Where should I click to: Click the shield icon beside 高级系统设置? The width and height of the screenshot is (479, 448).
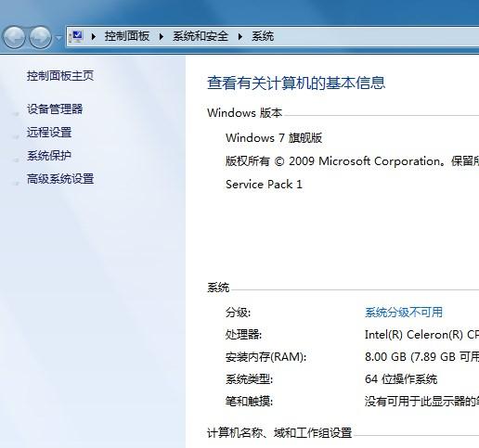coord(16,183)
